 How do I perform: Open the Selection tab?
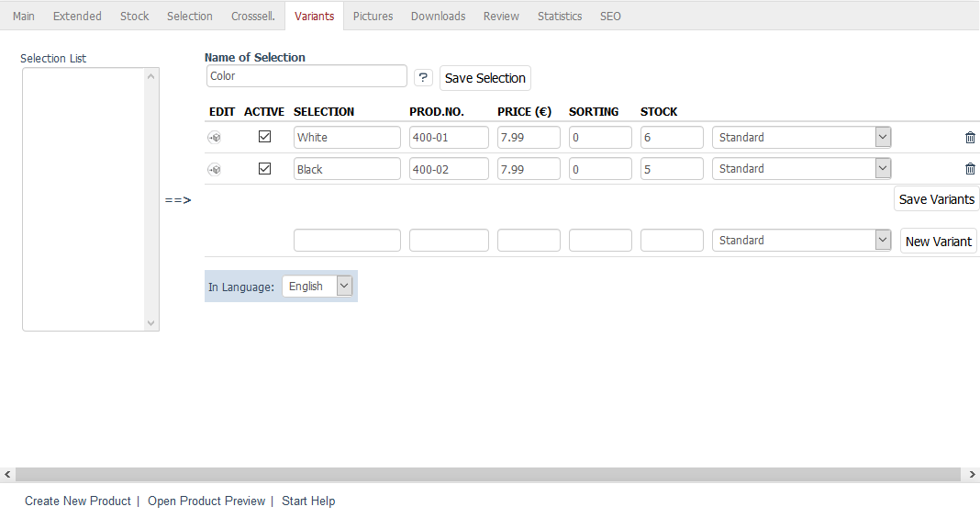pyautogui.click(x=189, y=17)
